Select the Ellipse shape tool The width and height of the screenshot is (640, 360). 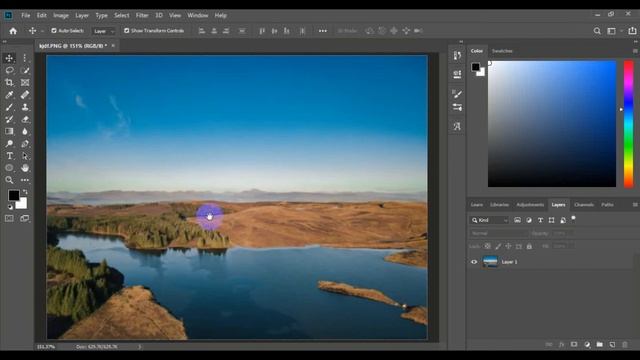(9, 168)
